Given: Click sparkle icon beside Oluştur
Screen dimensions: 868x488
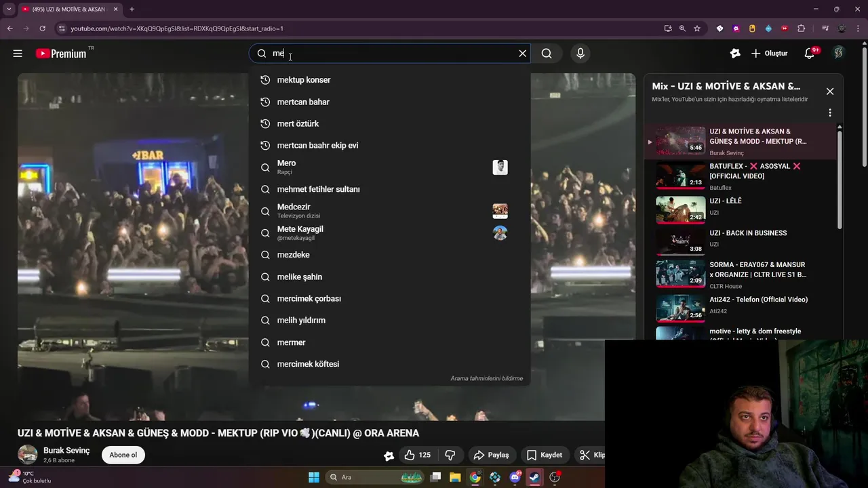Looking at the screenshot, I should coord(735,54).
